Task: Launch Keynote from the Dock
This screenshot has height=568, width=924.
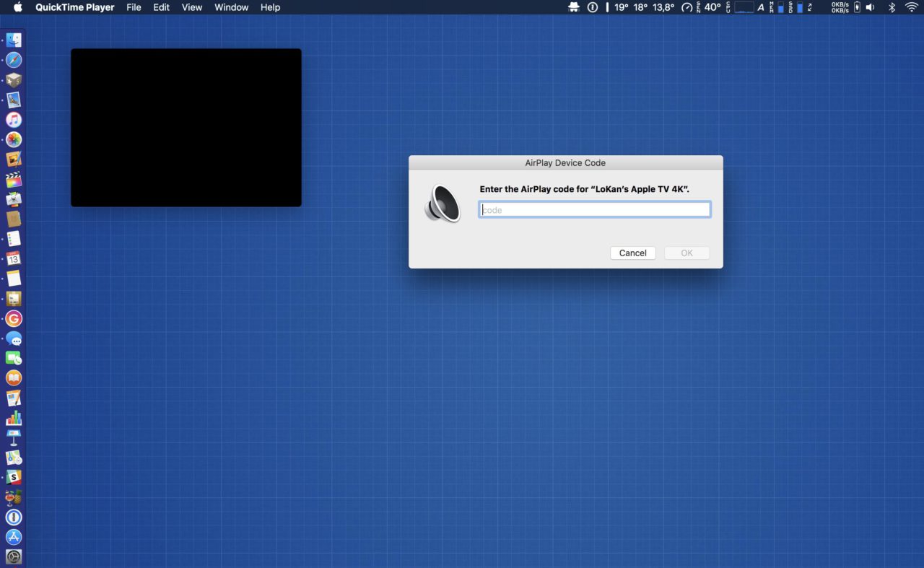Action: tap(14, 437)
